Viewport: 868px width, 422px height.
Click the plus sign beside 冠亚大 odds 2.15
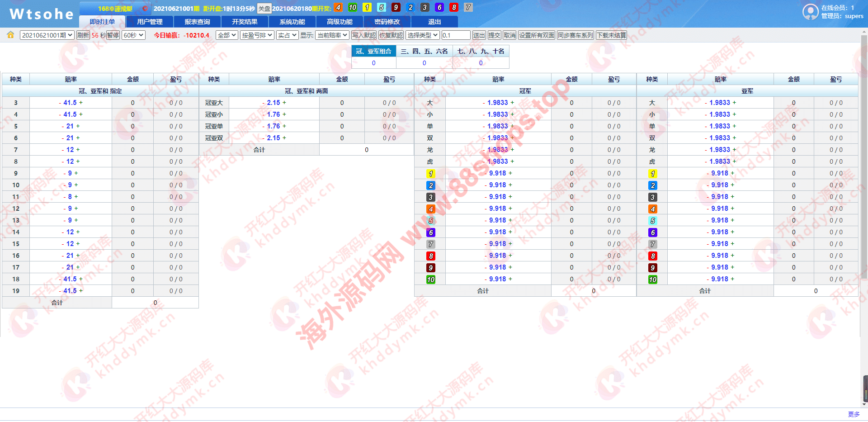[x=284, y=103]
